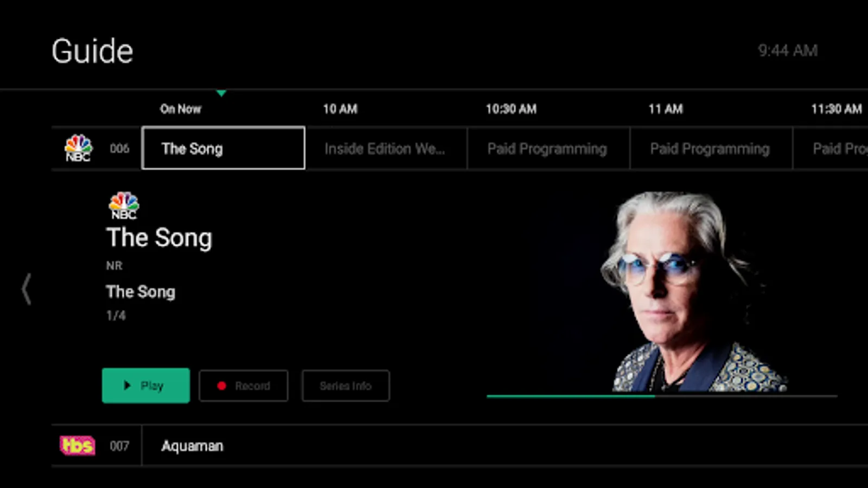Click the episode title The Song above 1/4
This screenshot has height=488, width=868.
(141, 292)
